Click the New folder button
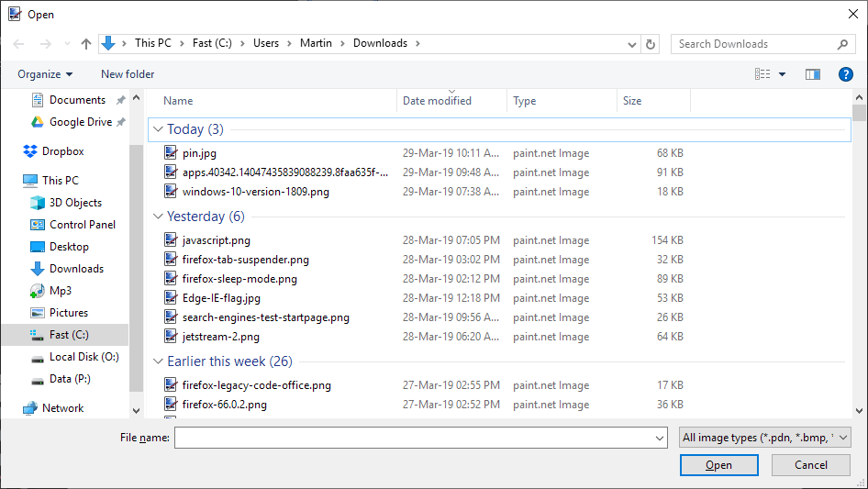This screenshot has width=868, height=489. point(128,74)
